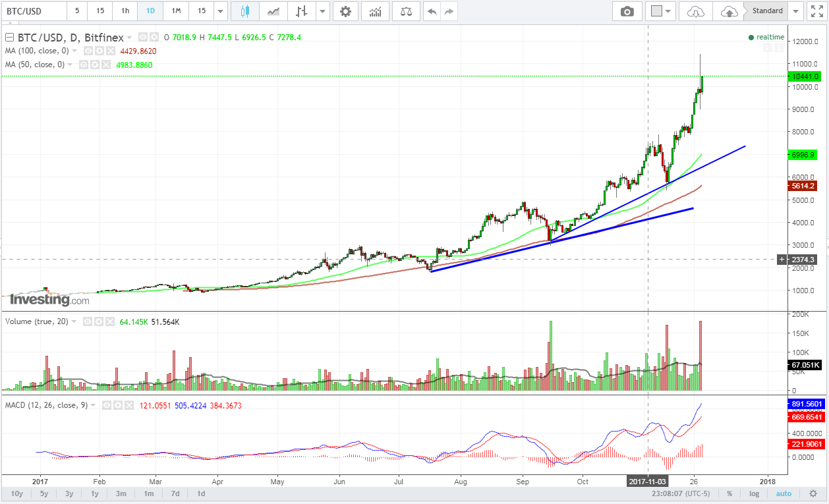Undo last chart action
This screenshot has height=504, width=829.
pos(432,11)
